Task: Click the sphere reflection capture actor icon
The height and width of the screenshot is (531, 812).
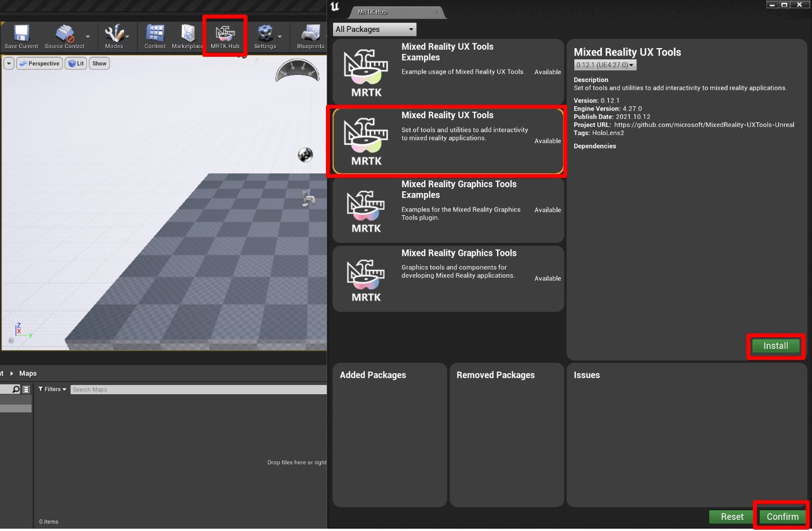Action: coord(305,155)
